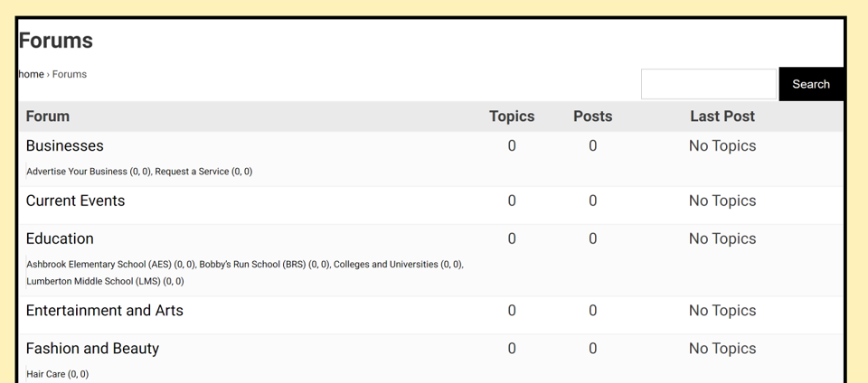The image size is (868, 383).
Task: Click the Search button
Action: tap(810, 84)
